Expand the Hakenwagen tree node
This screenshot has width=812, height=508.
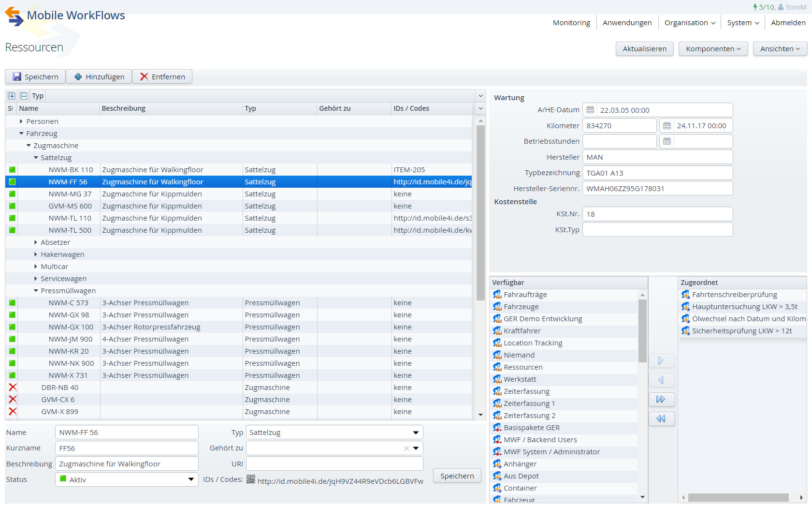coord(36,254)
